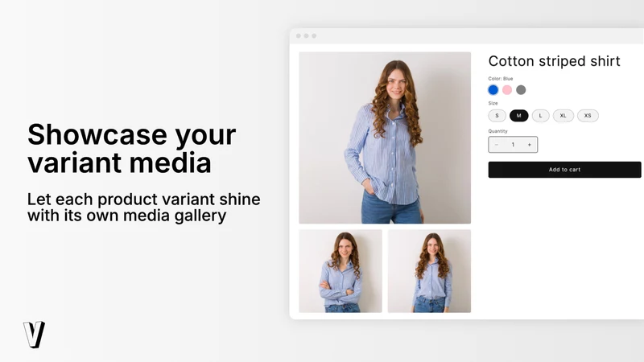Click the Showcase your variant media heading
The image size is (644, 362).
131,149
